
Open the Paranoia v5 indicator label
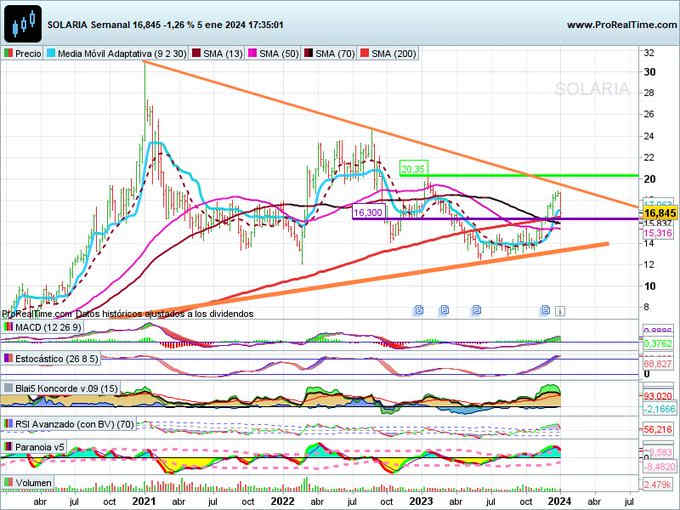pyautogui.click(x=35, y=447)
